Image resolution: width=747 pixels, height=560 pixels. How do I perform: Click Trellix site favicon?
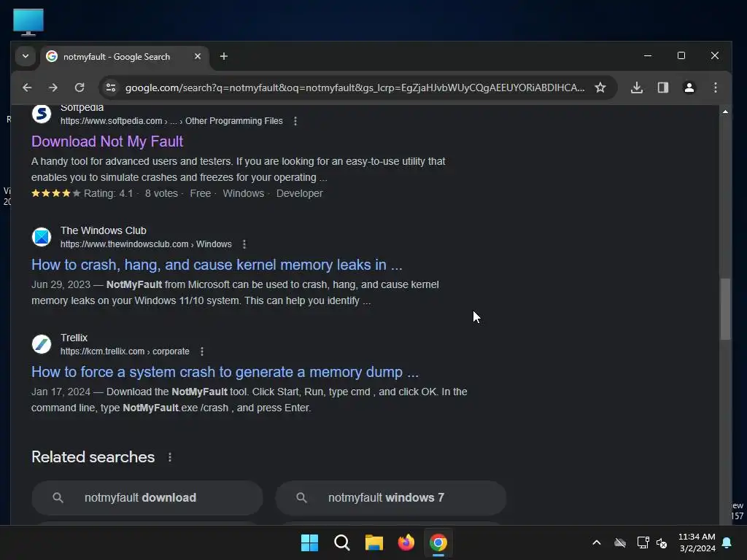point(42,344)
